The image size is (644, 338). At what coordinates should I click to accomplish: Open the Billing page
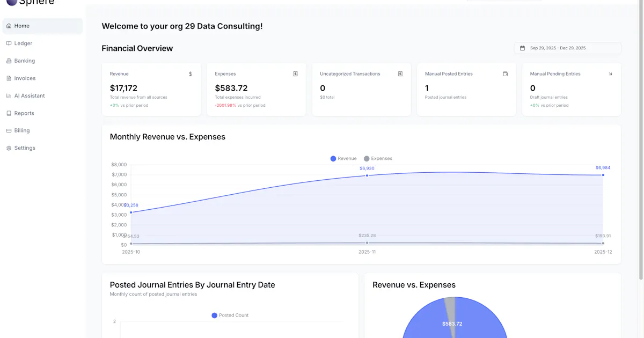tap(43, 130)
